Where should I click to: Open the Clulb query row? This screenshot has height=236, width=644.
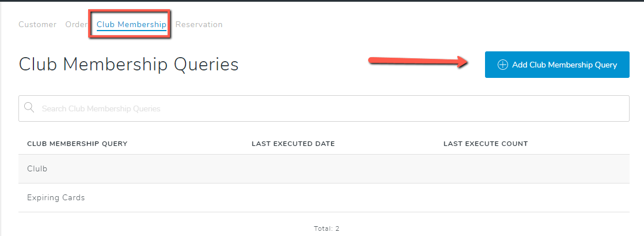point(324,169)
